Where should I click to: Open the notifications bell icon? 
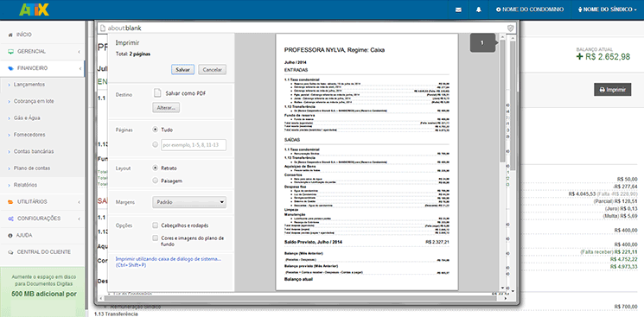click(479, 10)
